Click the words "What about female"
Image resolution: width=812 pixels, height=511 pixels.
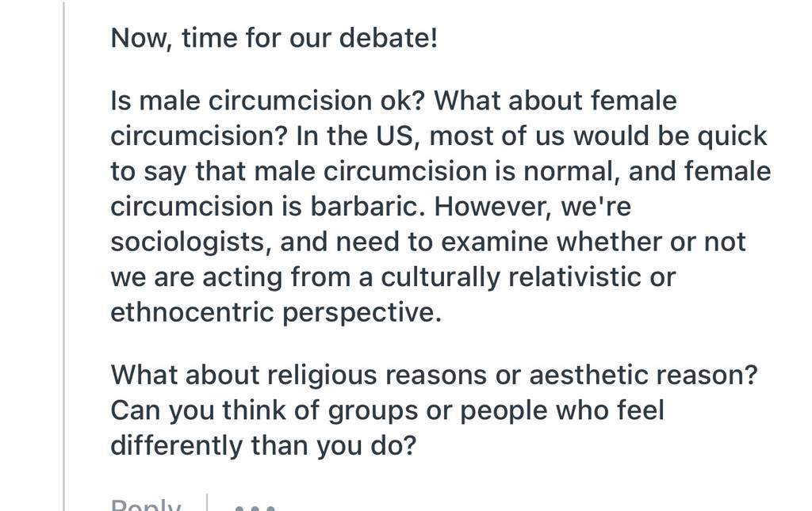pos(555,101)
